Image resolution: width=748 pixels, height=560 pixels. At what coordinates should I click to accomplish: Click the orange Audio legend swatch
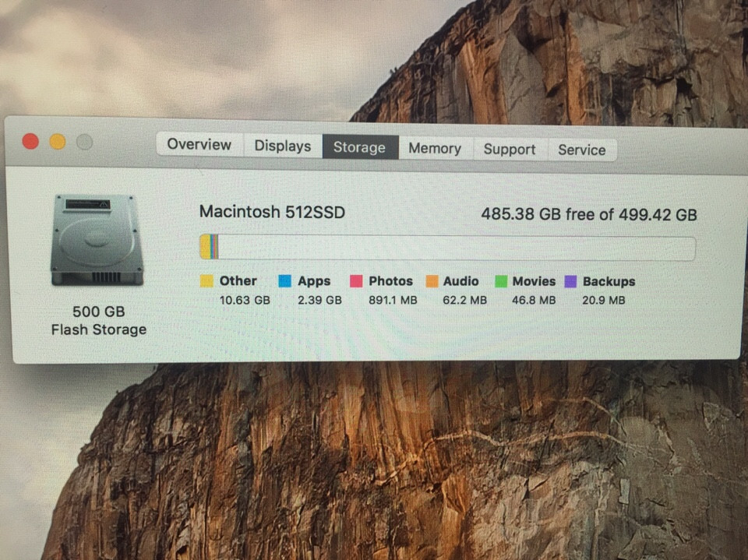432,281
